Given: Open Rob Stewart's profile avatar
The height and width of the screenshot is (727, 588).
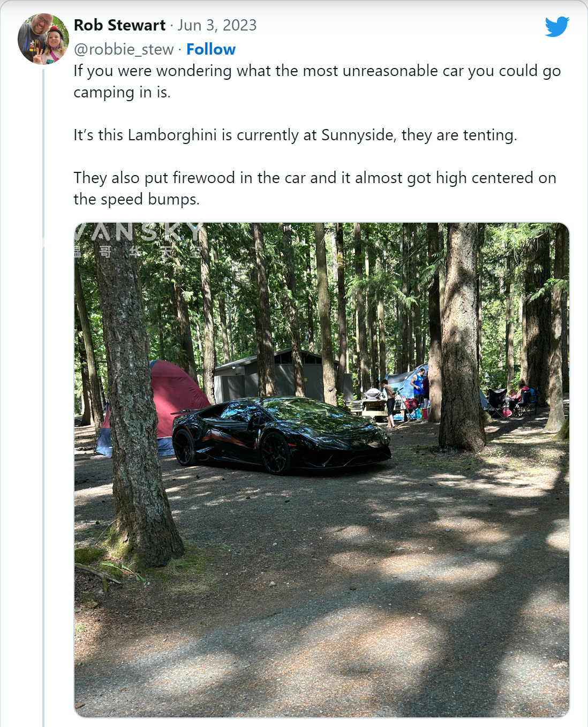Looking at the screenshot, I should (43, 39).
